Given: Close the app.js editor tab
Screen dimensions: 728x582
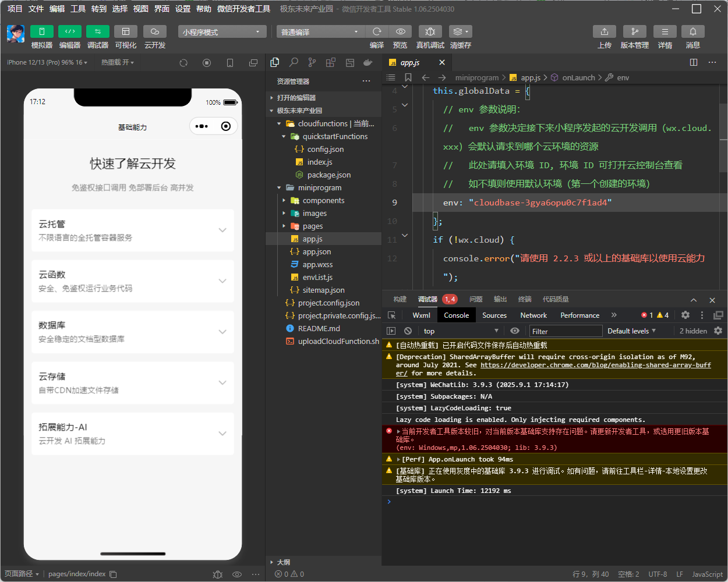Looking at the screenshot, I should pos(442,62).
